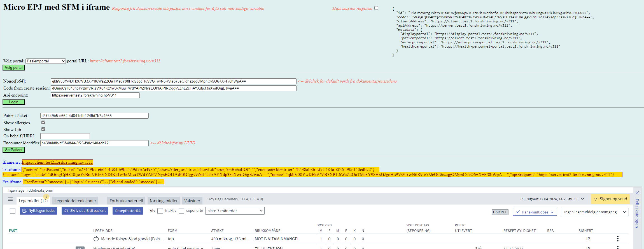This screenshot has height=249, width=644.
Task: Open the siste 3 måneder period dropdown
Action: (235, 211)
